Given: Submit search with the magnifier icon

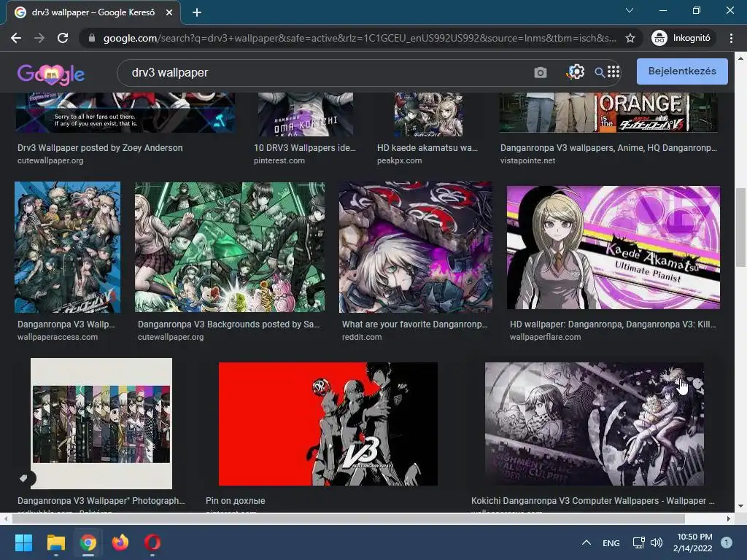Looking at the screenshot, I should [x=600, y=72].
